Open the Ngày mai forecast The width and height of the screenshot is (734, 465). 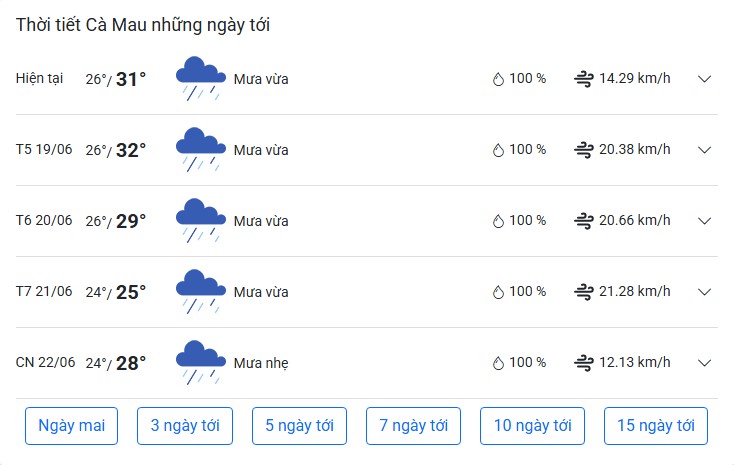71,426
